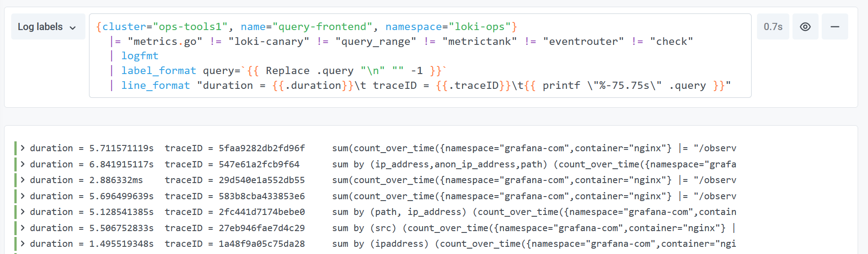Viewport: 868px width, 254px height.
Task: Click the label_format keyword in the query
Action: pos(159,70)
